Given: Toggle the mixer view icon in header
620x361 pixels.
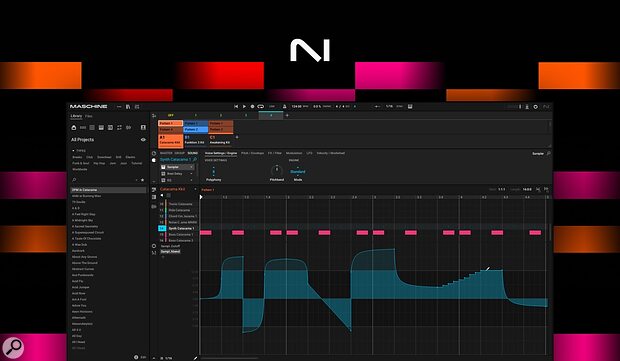Looking at the screenshot, I should (x=137, y=106).
